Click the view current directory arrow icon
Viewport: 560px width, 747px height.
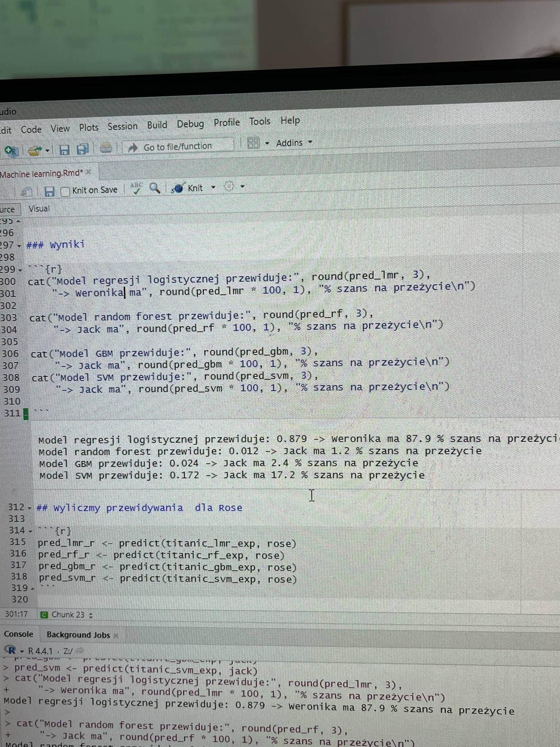click(x=80, y=650)
